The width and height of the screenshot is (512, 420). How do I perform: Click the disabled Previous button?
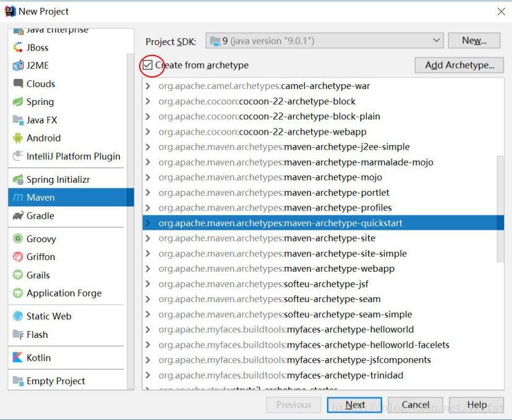pyautogui.click(x=294, y=405)
